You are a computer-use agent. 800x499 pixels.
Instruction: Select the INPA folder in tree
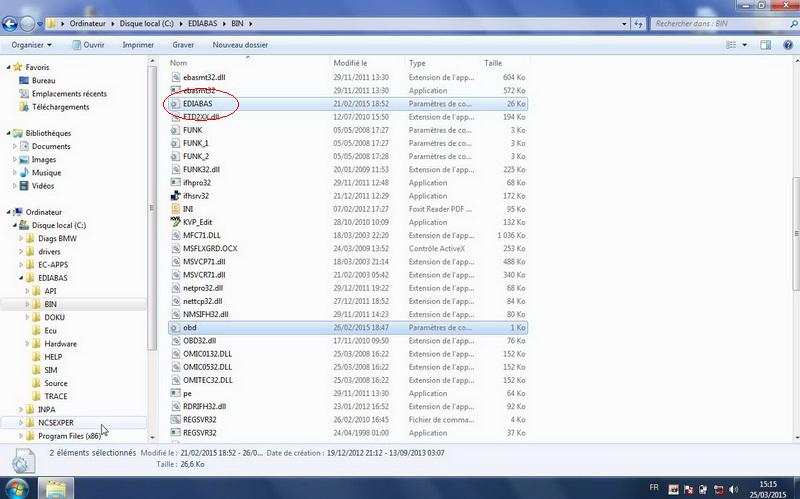46,410
